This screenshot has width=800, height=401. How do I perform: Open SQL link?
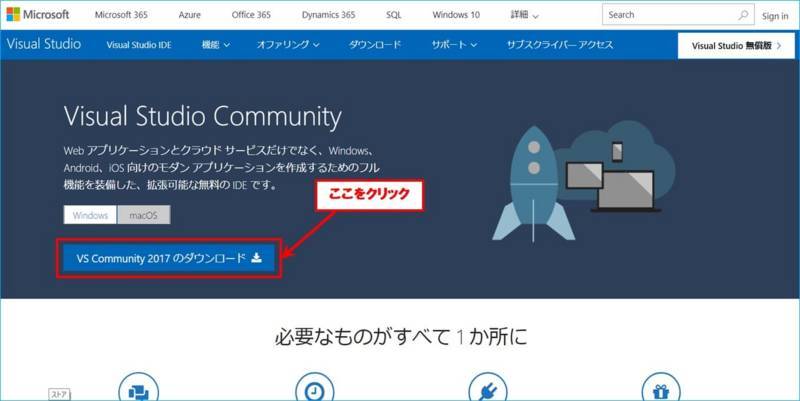coord(393,15)
